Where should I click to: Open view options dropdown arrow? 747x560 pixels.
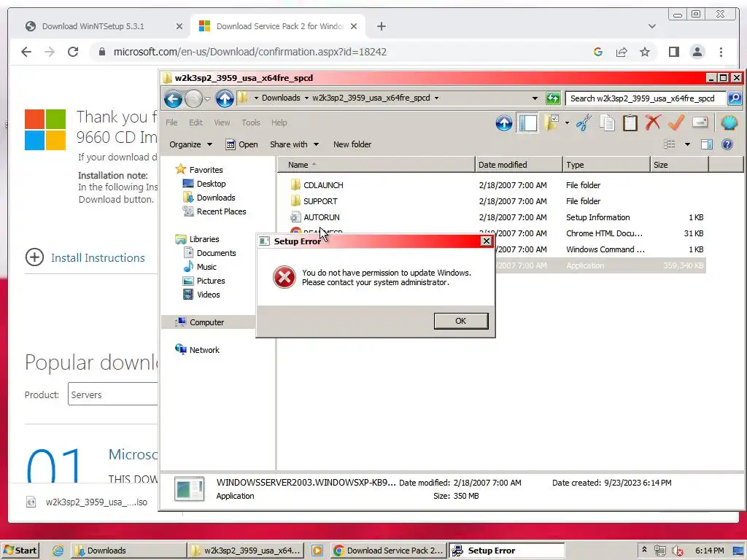(687, 144)
